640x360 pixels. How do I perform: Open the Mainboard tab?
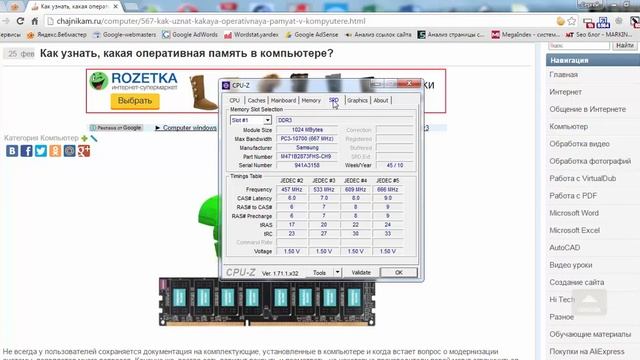pos(283,100)
